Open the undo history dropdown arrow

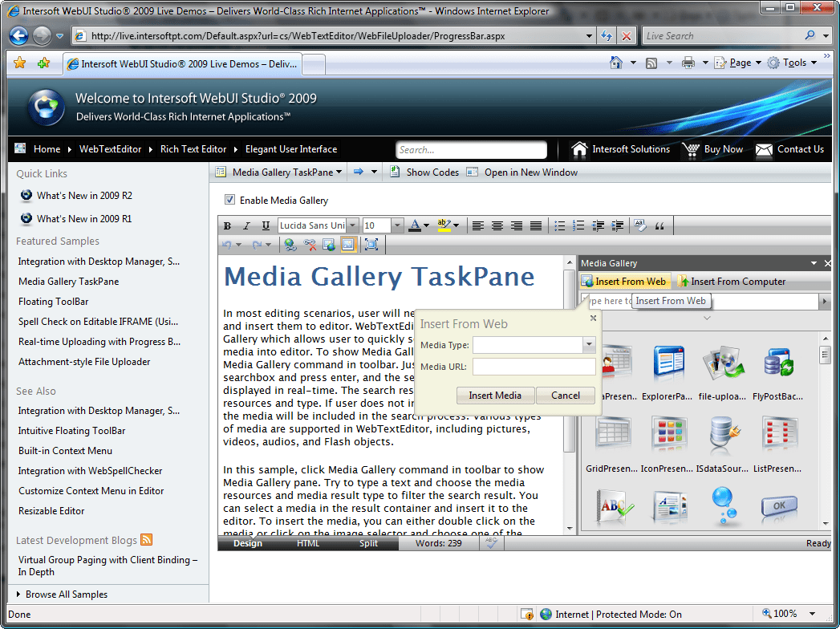coord(237,244)
